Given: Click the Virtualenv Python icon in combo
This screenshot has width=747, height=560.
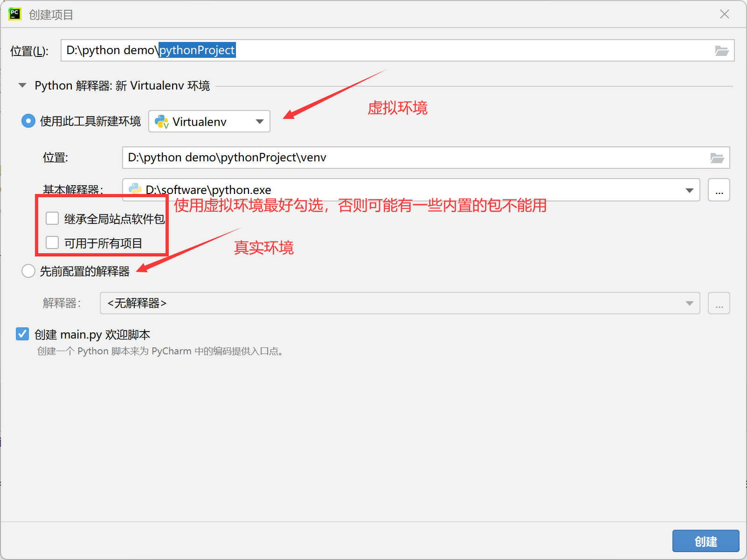Looking at the screenshot, I should click(x=162, y=122).
